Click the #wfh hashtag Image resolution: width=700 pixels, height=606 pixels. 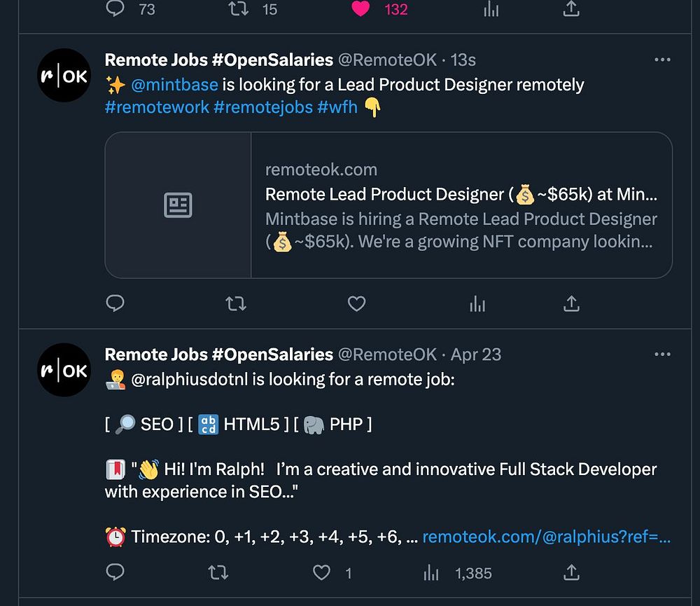337,107
